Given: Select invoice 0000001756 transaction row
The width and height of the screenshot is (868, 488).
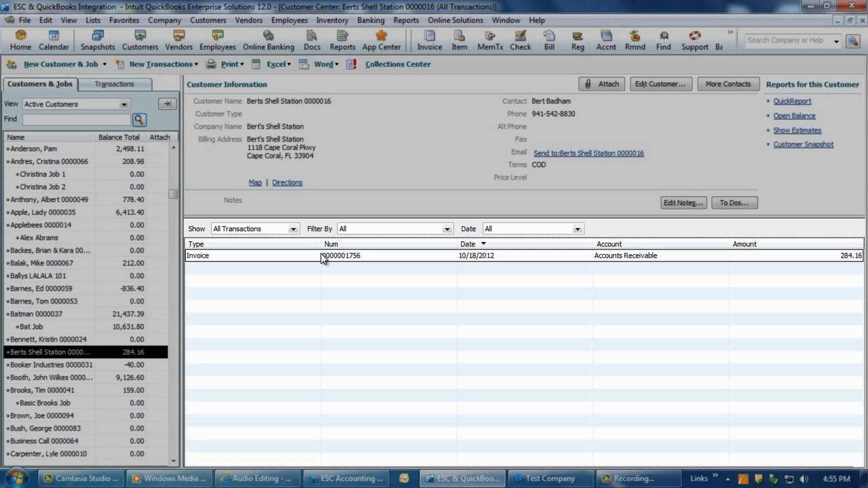Looking at the screenshot, I should click(524, 256).
